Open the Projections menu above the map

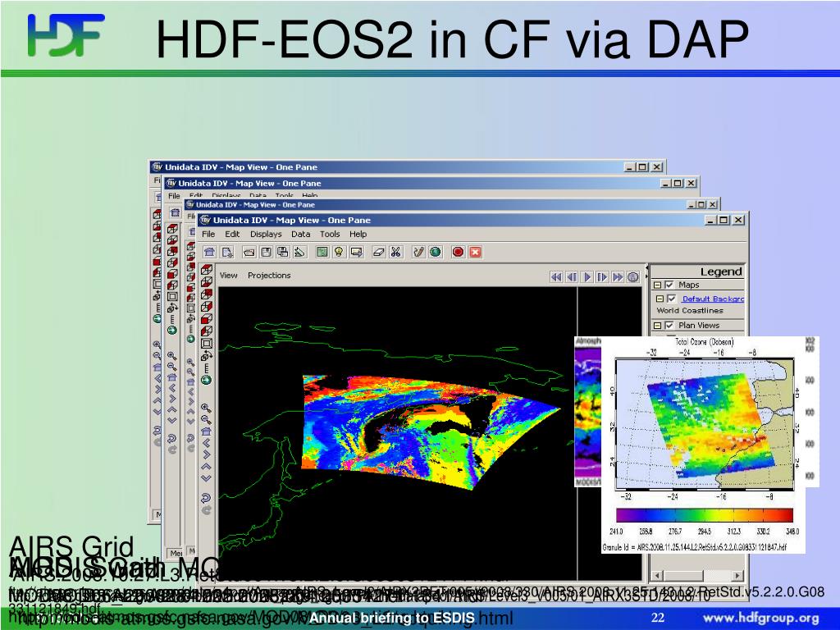(x=269, y=276)
